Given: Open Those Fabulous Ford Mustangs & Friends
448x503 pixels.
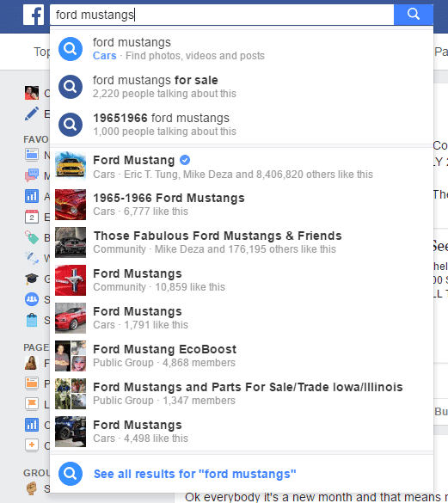Looking at the screenshot, I should (x=242, y=242).
